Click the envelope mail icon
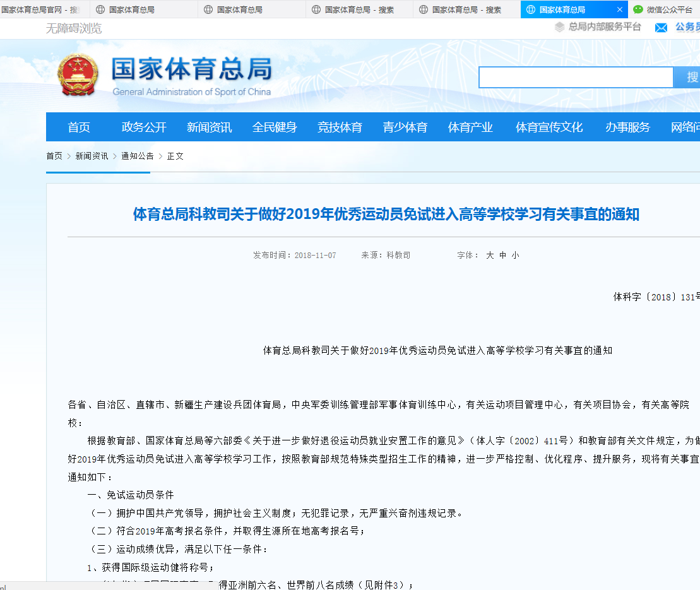This screenshot has width=700, height=590. pos(661,28)
